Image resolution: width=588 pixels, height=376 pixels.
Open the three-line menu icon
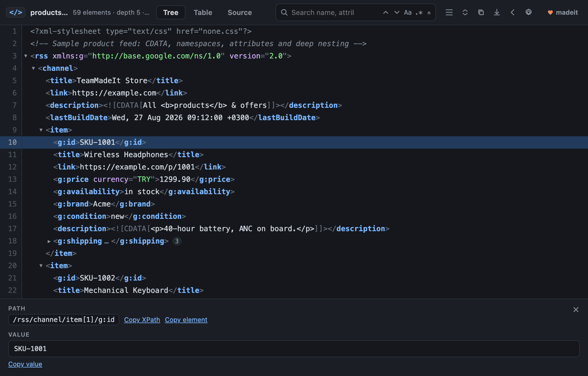[x=449, y=12]
